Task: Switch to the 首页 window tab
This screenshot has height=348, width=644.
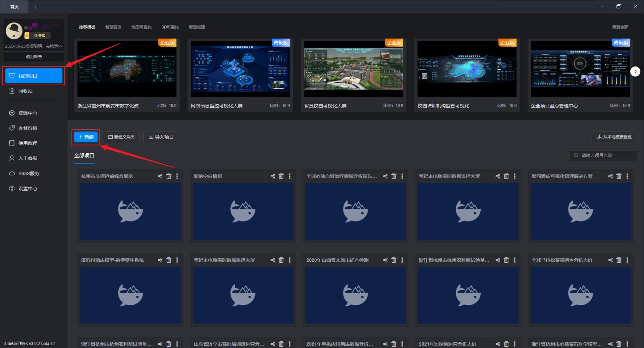Action: point(14,7)
